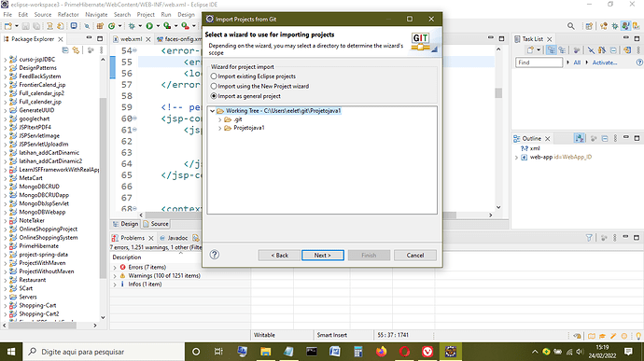
Task: Expand the Projetojava1 folder node
Action: (x=220, y=128)
